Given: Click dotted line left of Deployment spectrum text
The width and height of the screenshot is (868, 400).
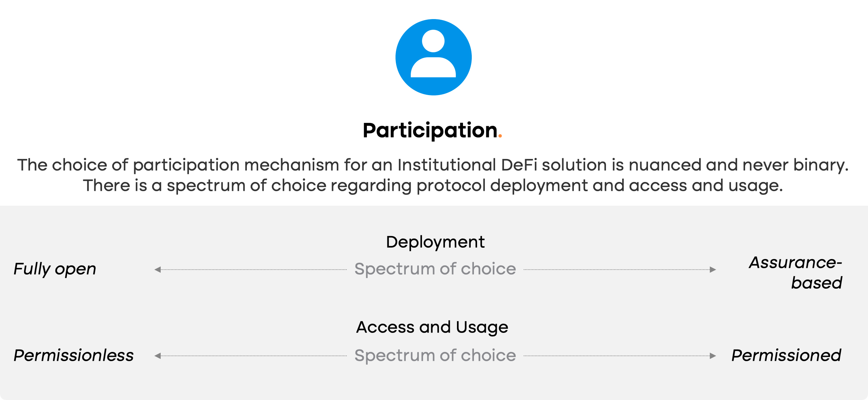Looking at the screenshot, I should click(254, 270).
